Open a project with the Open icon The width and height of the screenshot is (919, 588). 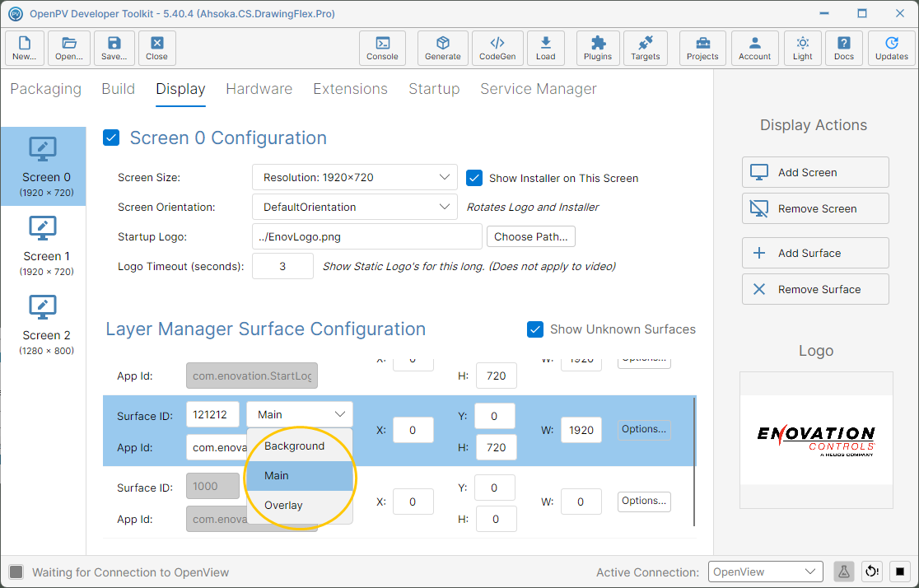coord(69,48)
